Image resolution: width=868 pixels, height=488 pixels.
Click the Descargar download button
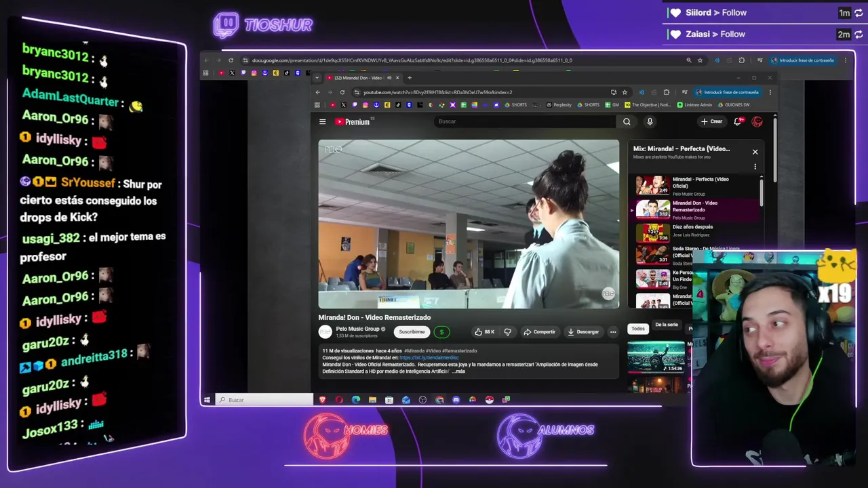[583, 332]
